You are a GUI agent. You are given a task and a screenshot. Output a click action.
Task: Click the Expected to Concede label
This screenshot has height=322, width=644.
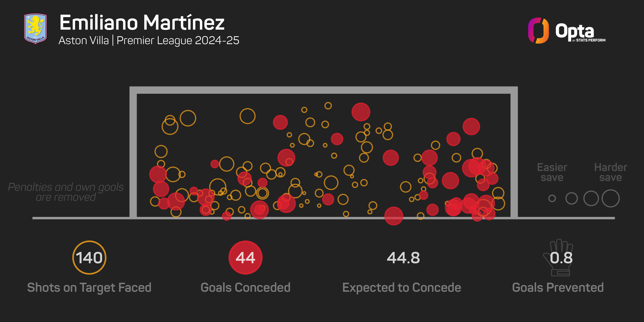(x=402, y=288)
